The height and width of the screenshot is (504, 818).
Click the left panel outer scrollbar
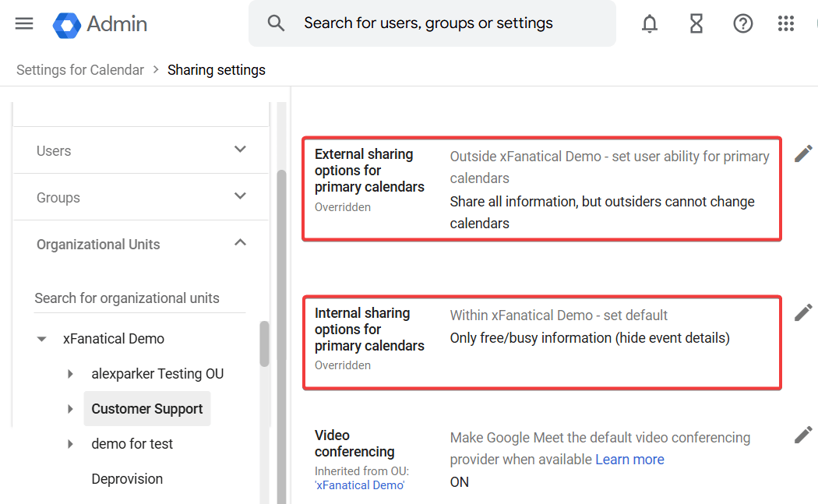click(282, 337)
